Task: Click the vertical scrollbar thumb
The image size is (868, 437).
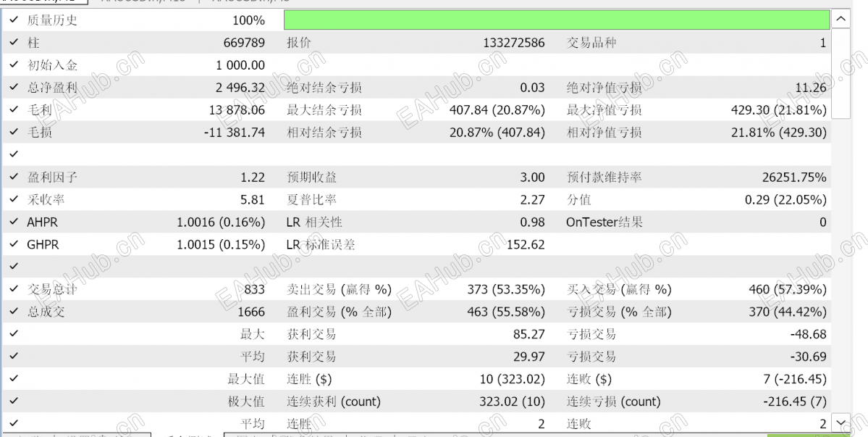Action: click(x=841, y=74)
